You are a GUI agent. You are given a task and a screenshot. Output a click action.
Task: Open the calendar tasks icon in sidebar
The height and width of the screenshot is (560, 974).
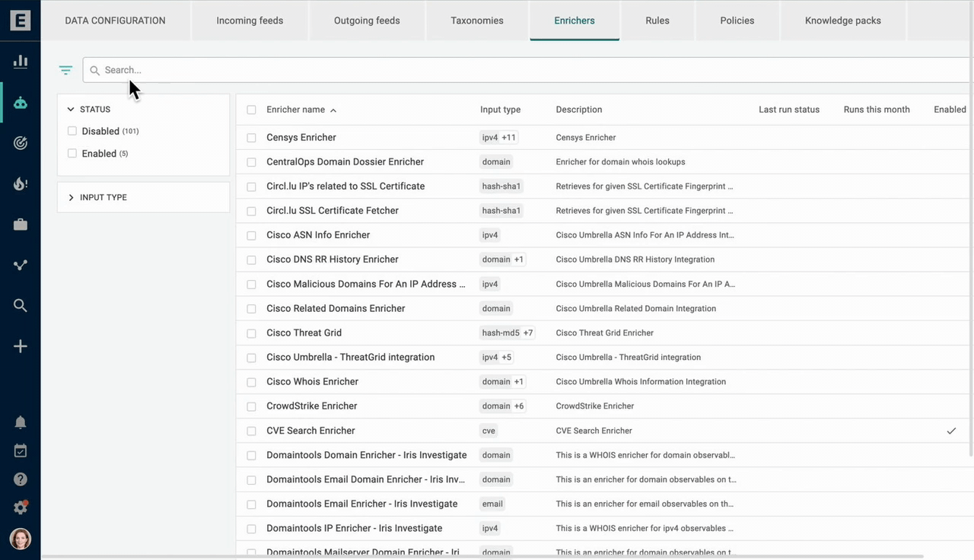click(x=21, y=451)
